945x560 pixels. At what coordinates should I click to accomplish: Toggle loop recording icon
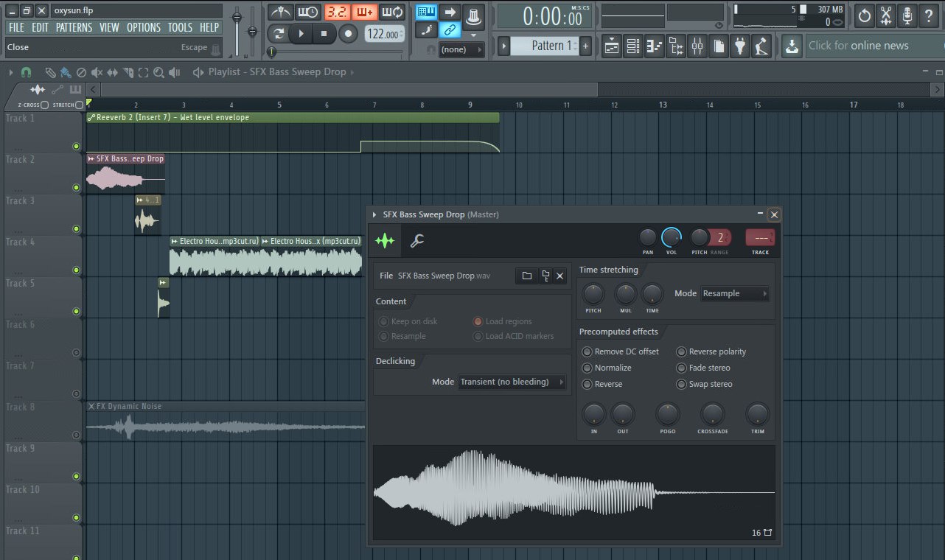pyautogui.click(x=393, y=12)
